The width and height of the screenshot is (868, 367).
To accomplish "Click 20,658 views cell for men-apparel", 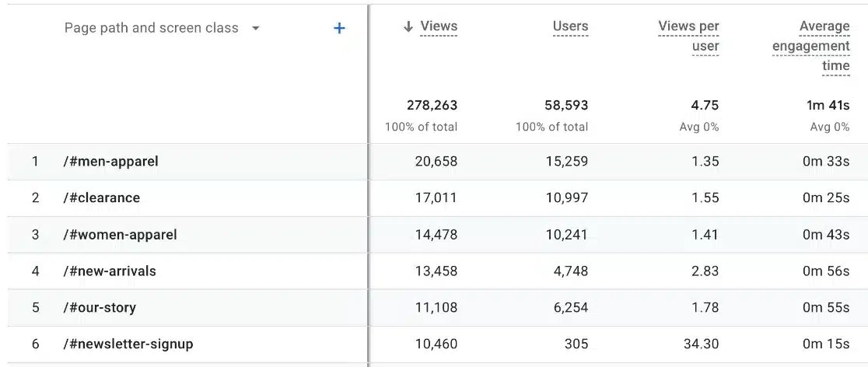I will [x=436, y=162].
